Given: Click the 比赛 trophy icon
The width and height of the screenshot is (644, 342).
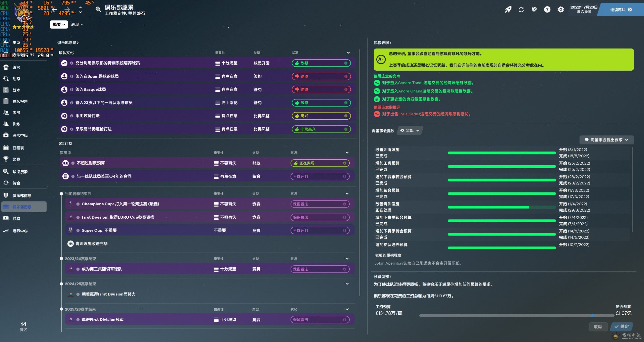Looking at the screenshot, I should [6, 159].
